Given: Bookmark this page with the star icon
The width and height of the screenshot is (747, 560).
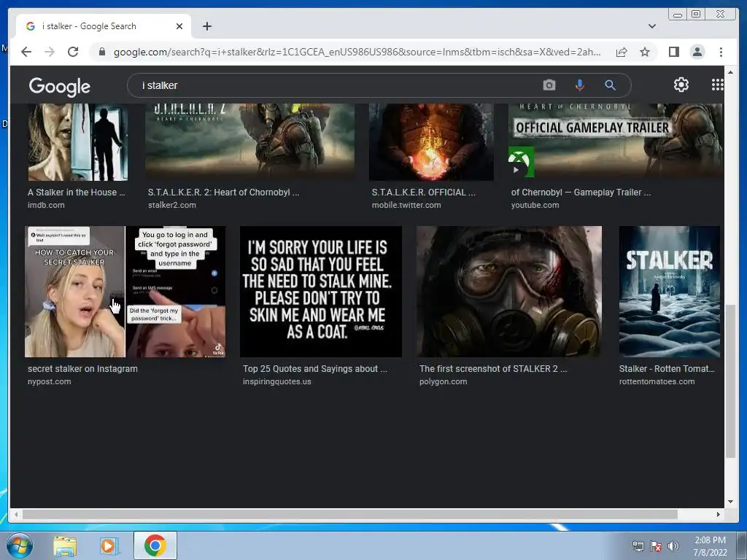Looking at the screenshot, I should (x=645, y=52).
